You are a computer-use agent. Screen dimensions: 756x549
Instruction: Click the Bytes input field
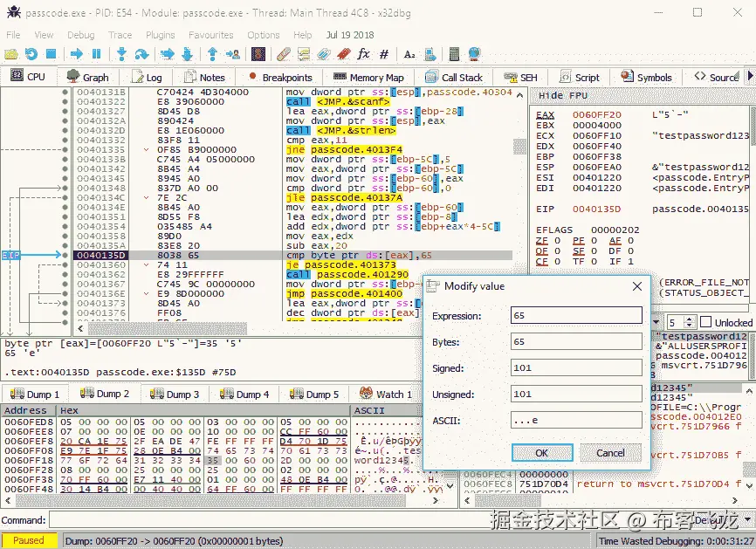[576, 341]
